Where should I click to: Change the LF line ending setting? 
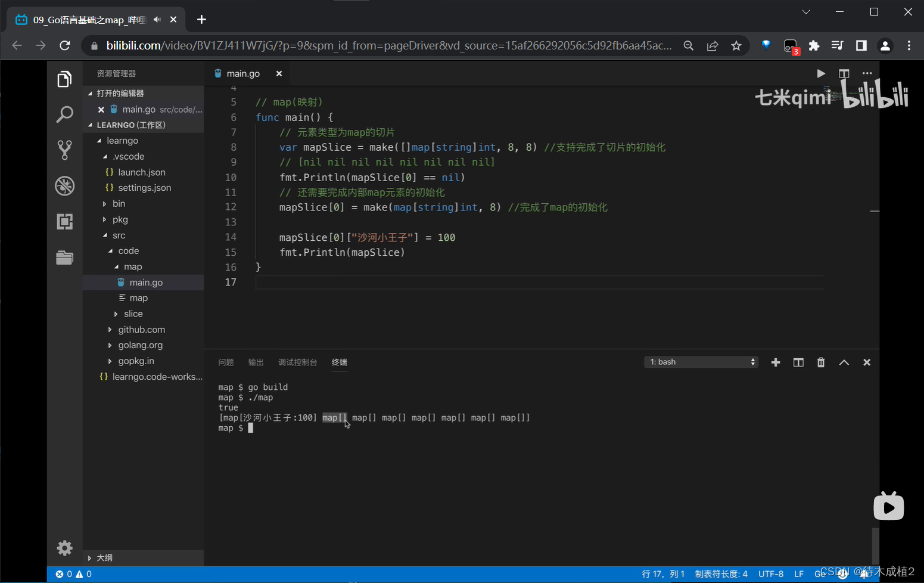tap(799, 574)
